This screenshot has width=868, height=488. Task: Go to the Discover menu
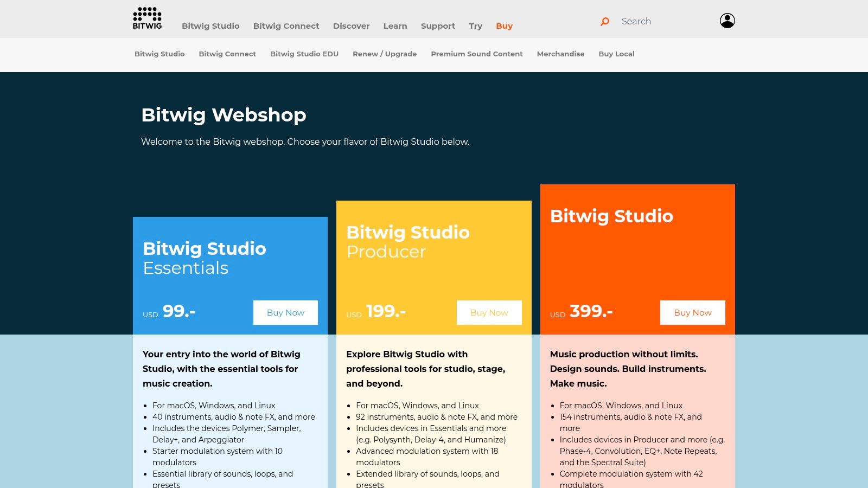click(x=351, y=26)
